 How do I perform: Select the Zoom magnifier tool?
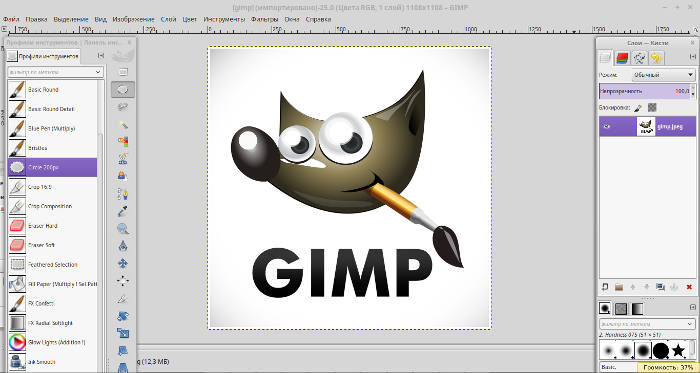tap(123, 229)
